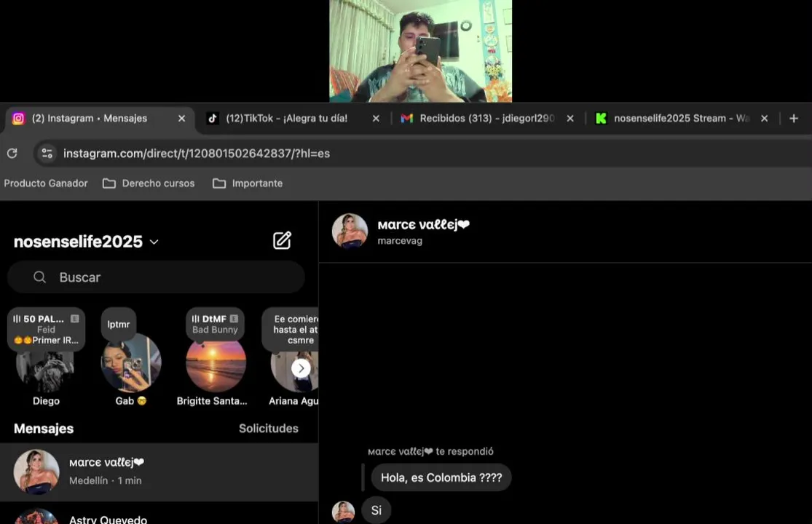
Task: Open the lptmr note bubble
Action: (x=119, y=325)
